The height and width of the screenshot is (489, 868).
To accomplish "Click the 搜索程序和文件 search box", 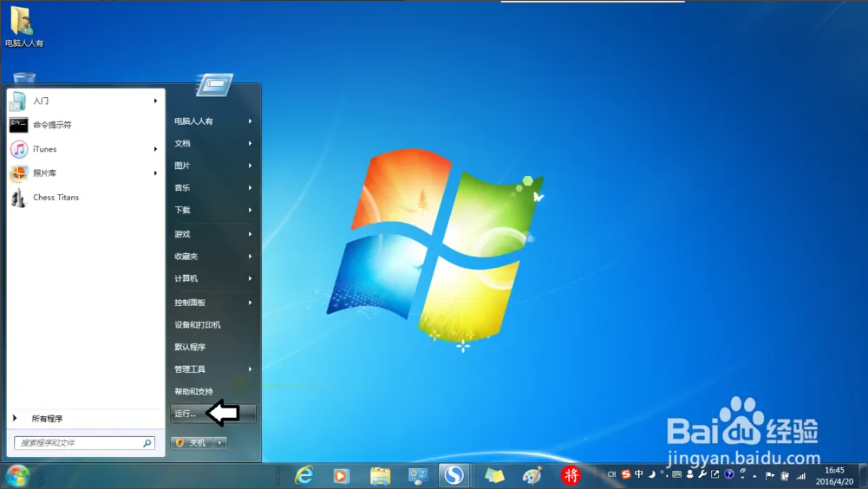I will point(80,443).
